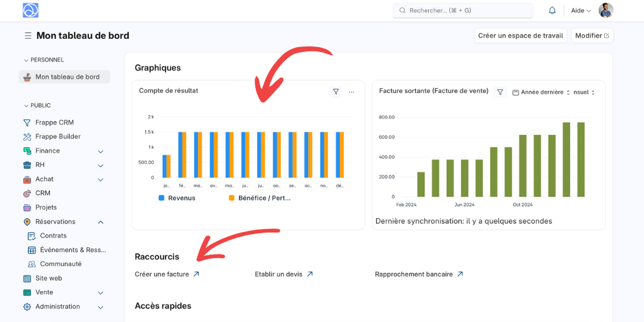This screenshot has width=644, height=322.
Task: Expand the Vente section chevron
Action: (x=101, y=293)
